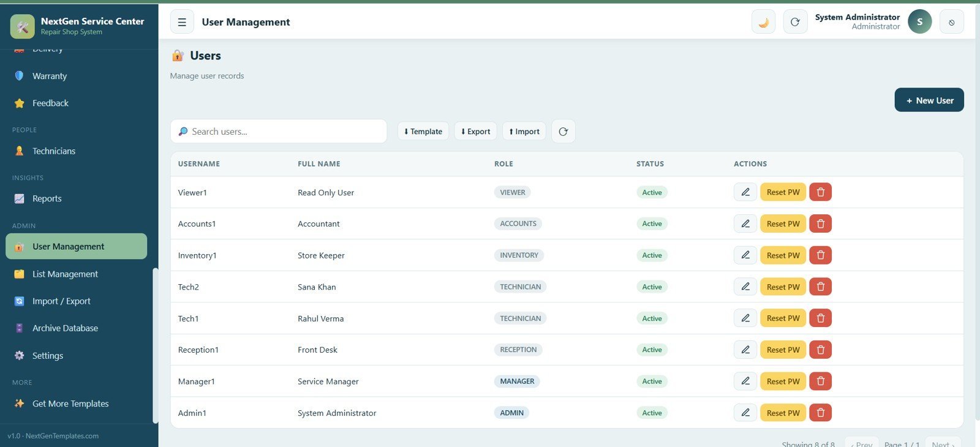Open Reports in the sidebar
The height and width of the screenshot is (447, 980).
(76, 198)
